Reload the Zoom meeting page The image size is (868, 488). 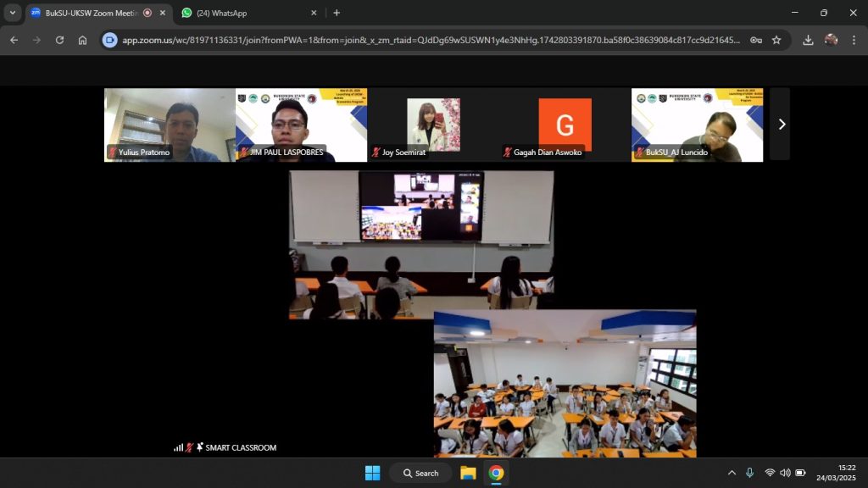[59, 40]
